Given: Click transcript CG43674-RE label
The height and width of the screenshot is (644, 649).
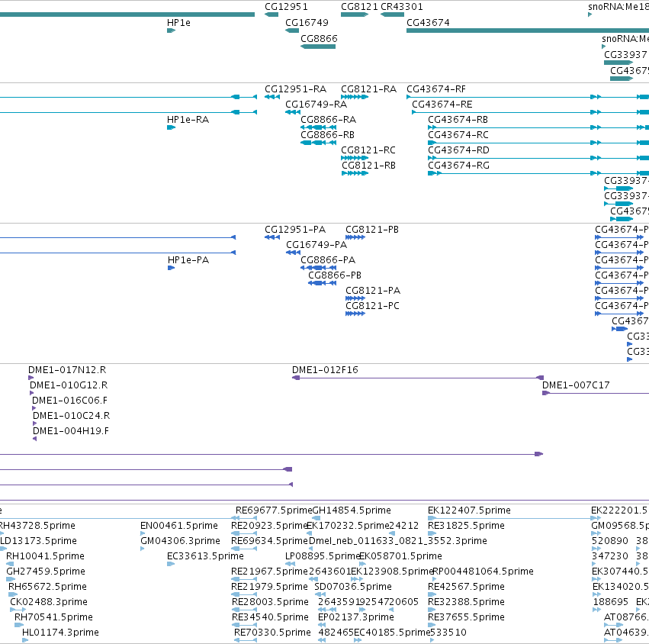Looking at the screenshot, I should [442, 105].
